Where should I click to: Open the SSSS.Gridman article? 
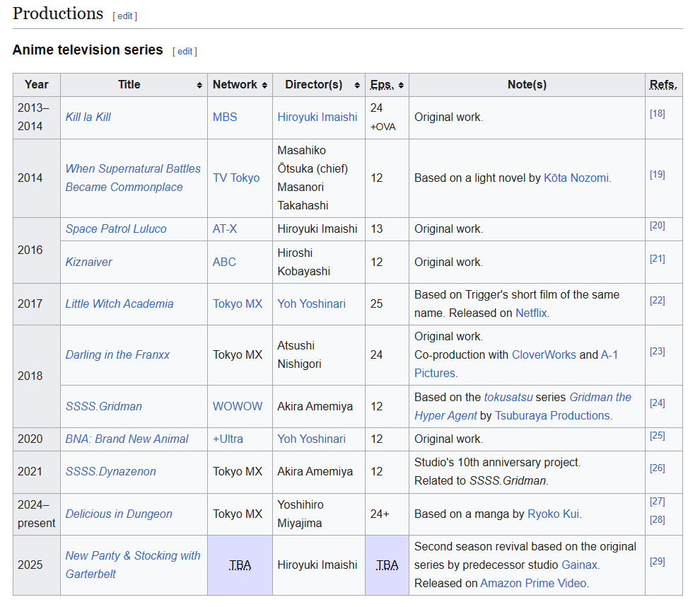point(103,406)
